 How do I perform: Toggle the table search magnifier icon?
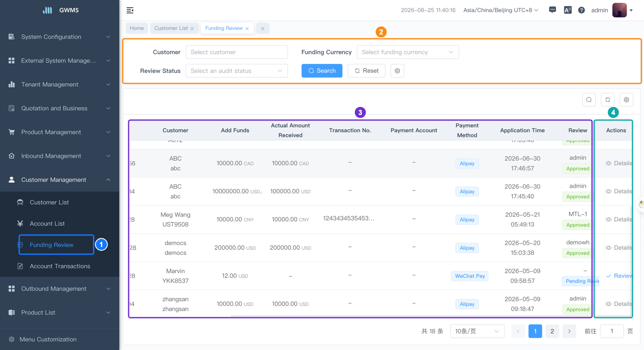point(589,100)
